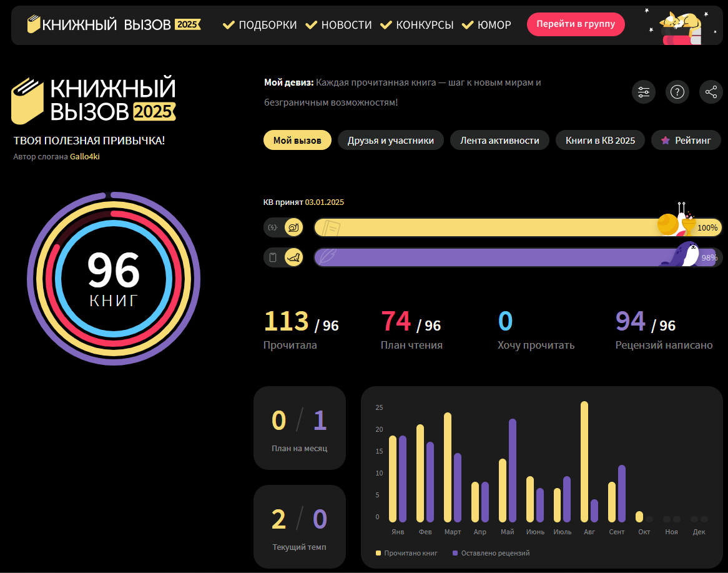Click the План на месяц card
Screen dimensions: 728x573
(300, 428)
